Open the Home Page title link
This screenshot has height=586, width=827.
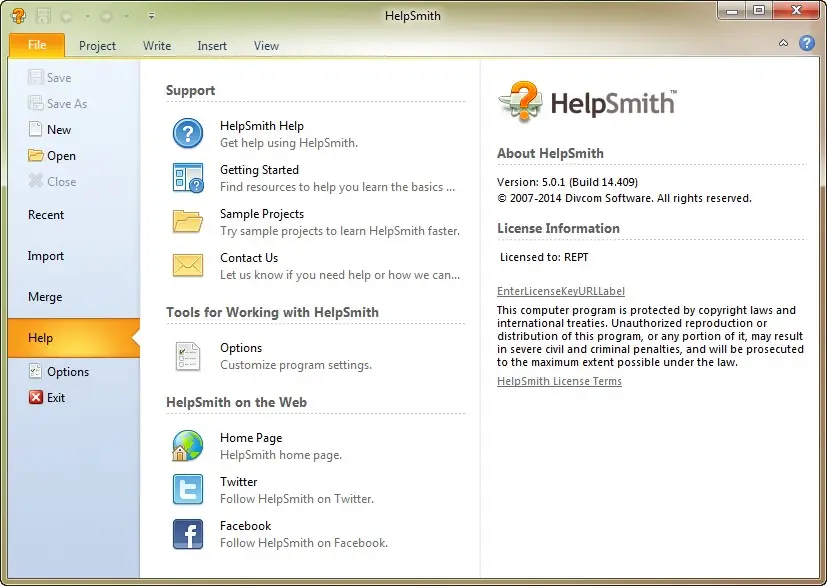tap(251, 438)
